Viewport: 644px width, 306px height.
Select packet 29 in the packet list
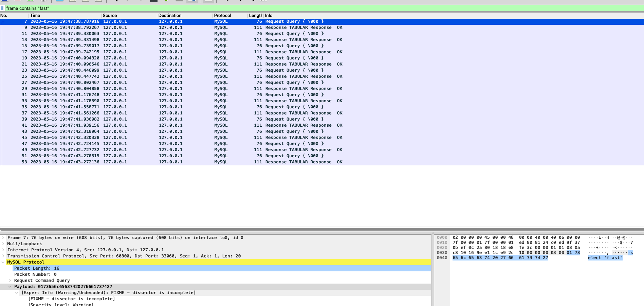pos(322,89)
